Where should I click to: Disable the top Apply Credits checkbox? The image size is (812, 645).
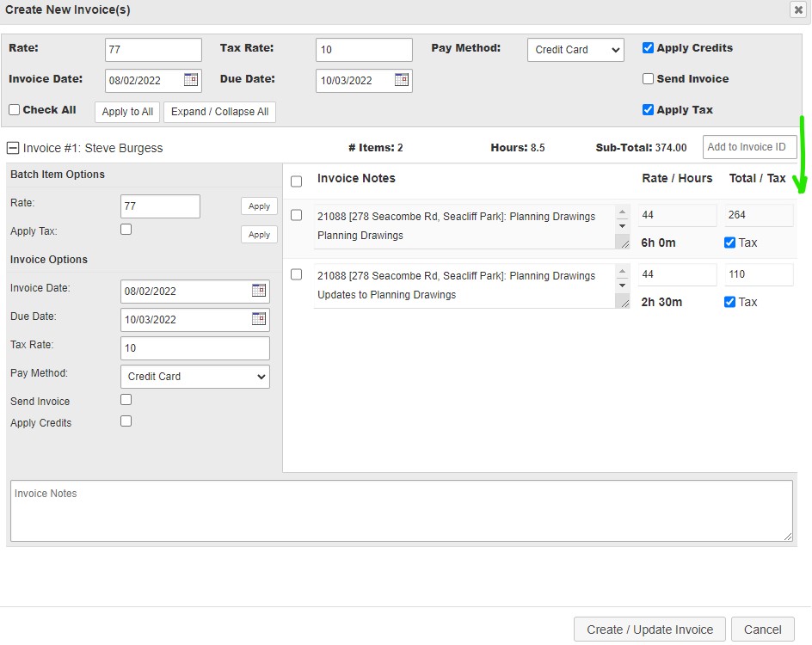[649, 48]
